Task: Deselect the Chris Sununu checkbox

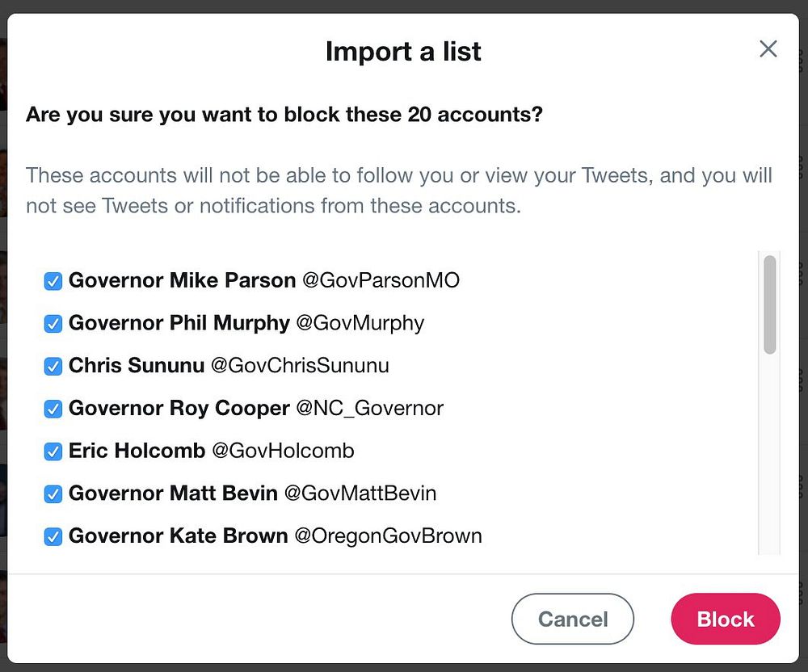Action: [x=53, y=366]
